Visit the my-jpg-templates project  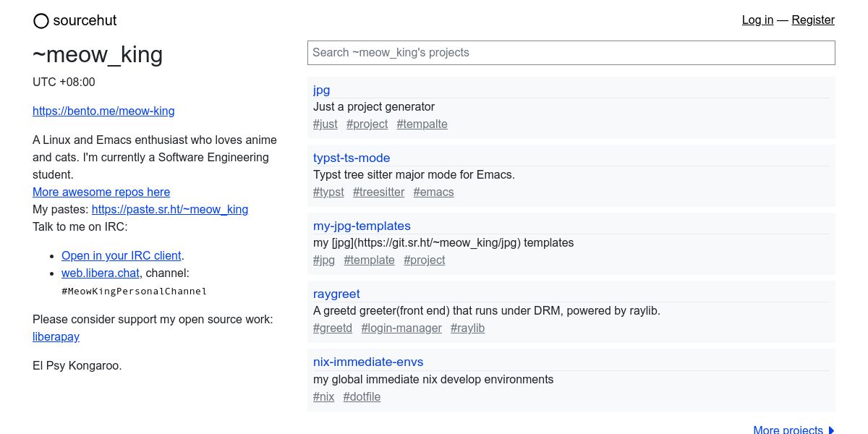pos(362,226)
